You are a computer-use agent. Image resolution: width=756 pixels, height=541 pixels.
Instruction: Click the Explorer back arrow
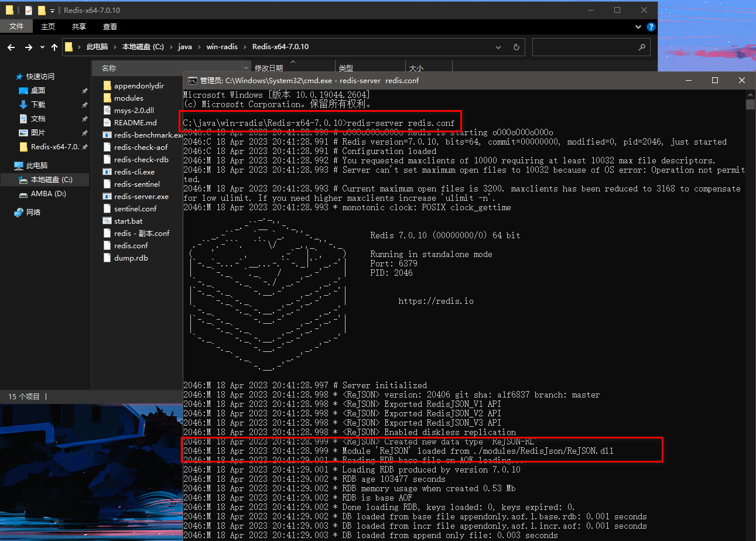coord(12,47)
